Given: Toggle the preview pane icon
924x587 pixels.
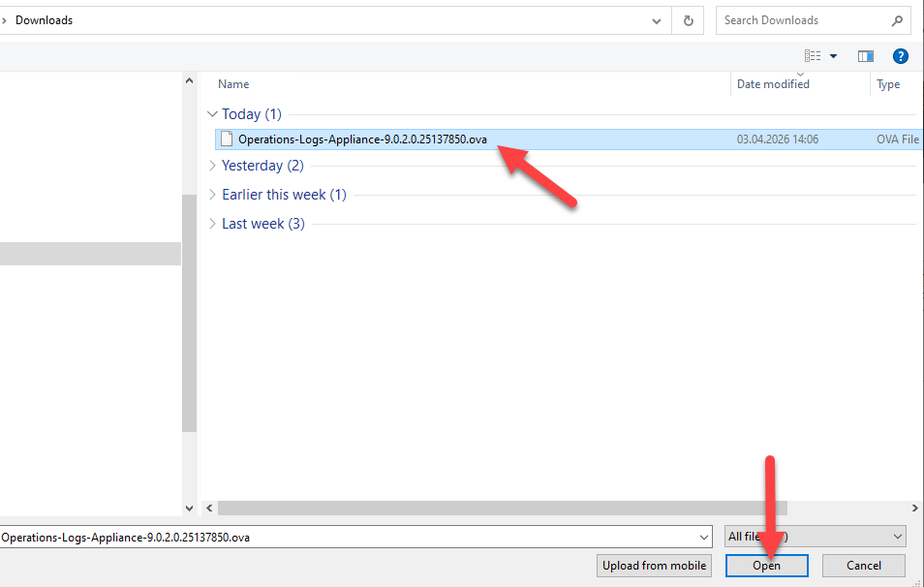Looking at the screenshot, I should pyautogui.click(x=865, y=56).
